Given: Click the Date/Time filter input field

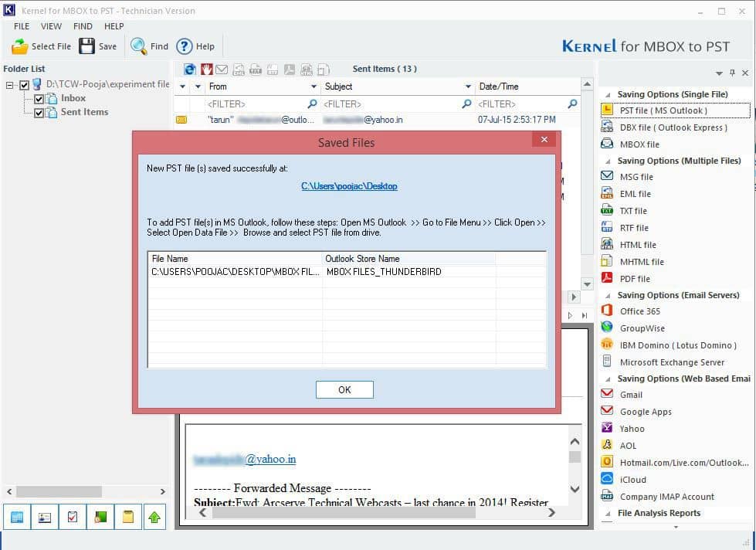Looking at the screenshot, I should point(527,104).
